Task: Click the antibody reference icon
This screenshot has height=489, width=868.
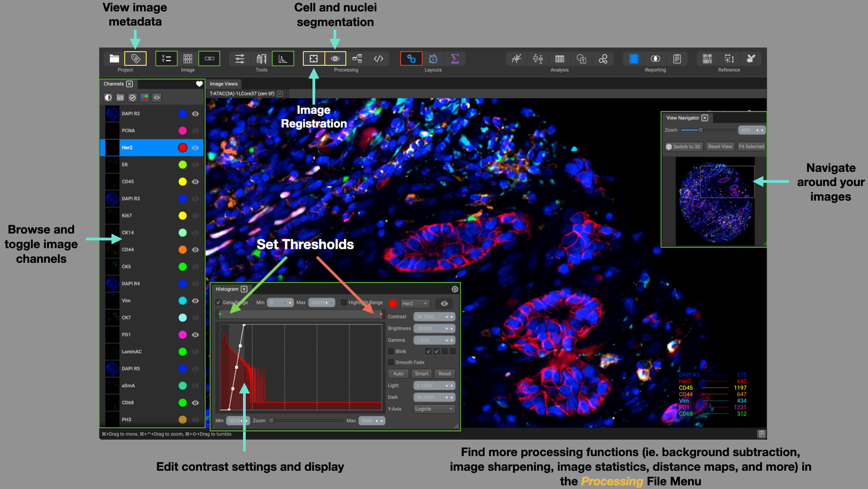Action: coord(751,58)
